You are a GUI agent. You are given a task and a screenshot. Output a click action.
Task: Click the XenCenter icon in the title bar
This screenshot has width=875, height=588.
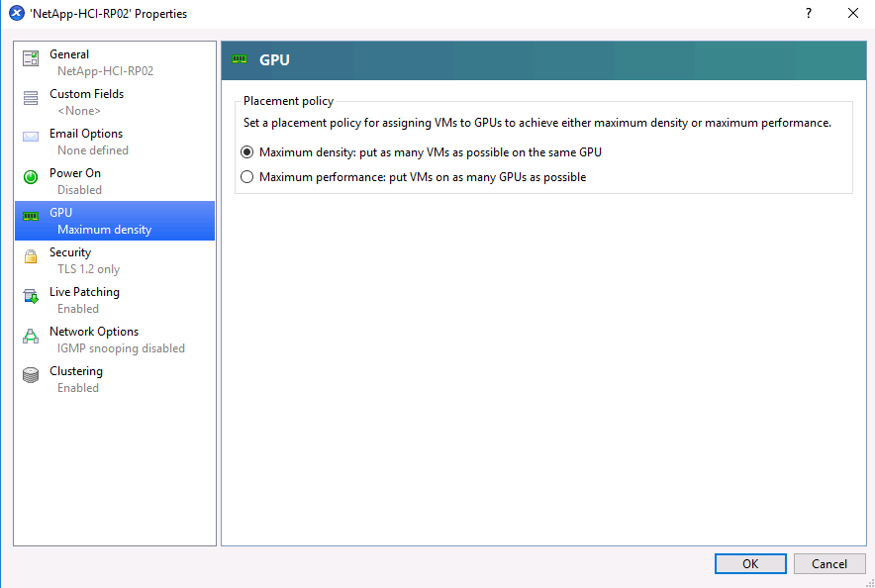pos(16,14)
